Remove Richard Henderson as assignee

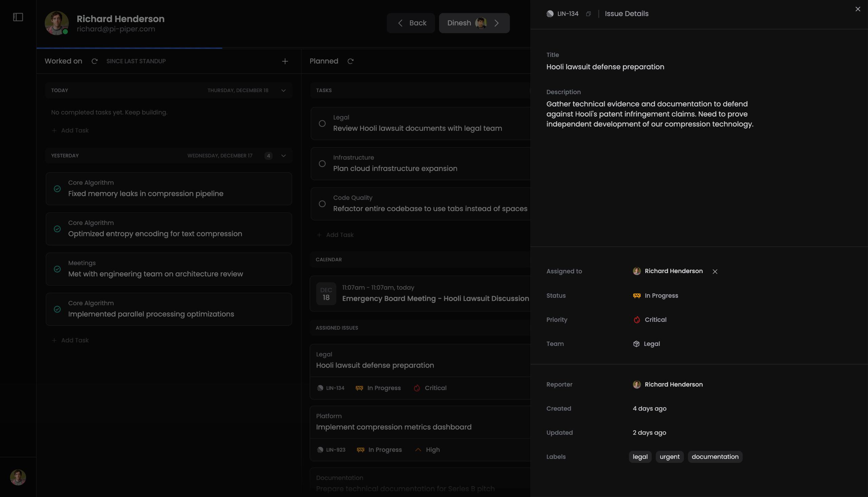click(715, 271)
